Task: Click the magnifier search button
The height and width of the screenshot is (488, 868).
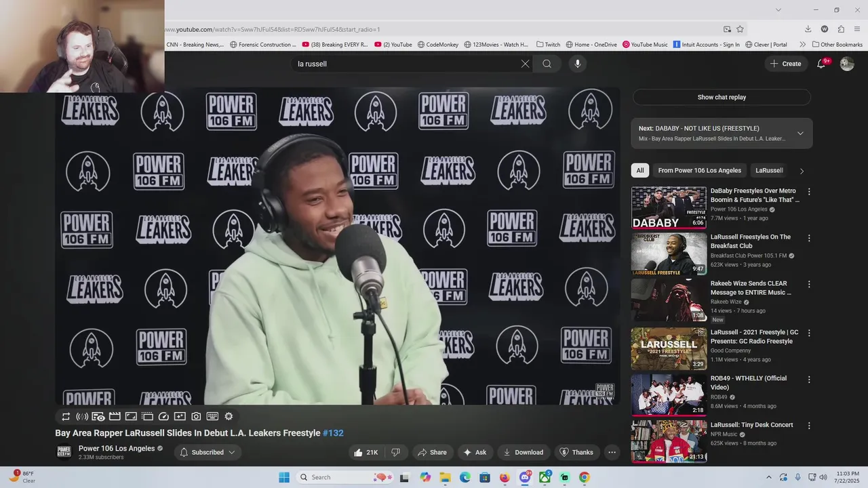Action: (x=547, y=64)
